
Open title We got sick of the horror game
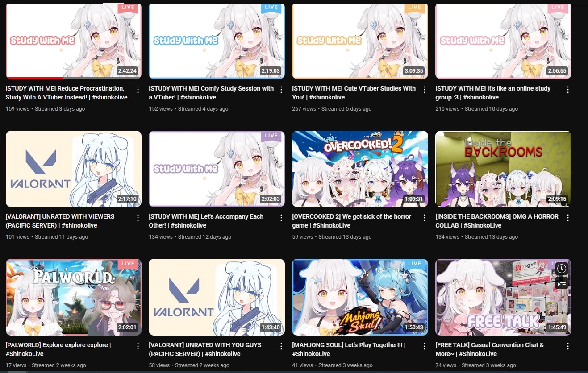[352, 221]
